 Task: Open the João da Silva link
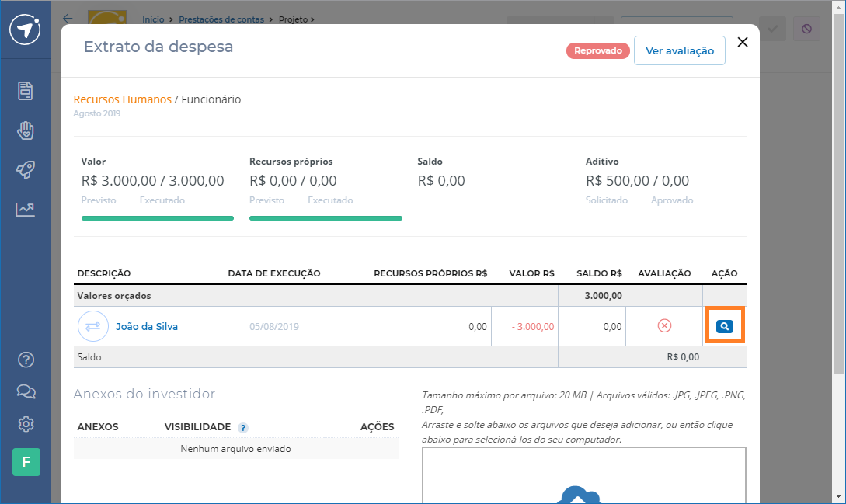(x=147, y=326)
